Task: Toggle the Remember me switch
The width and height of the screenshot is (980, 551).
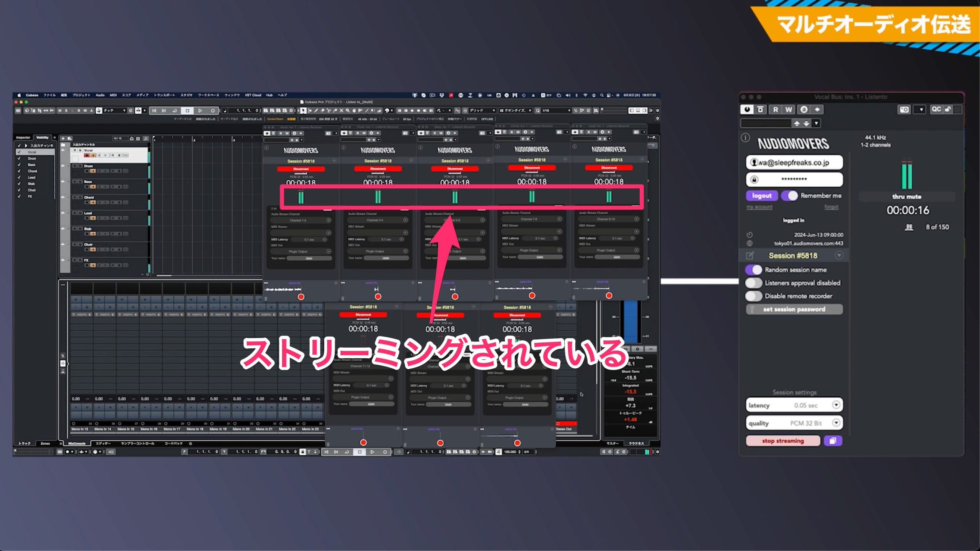Action: (x=789, y=196)
